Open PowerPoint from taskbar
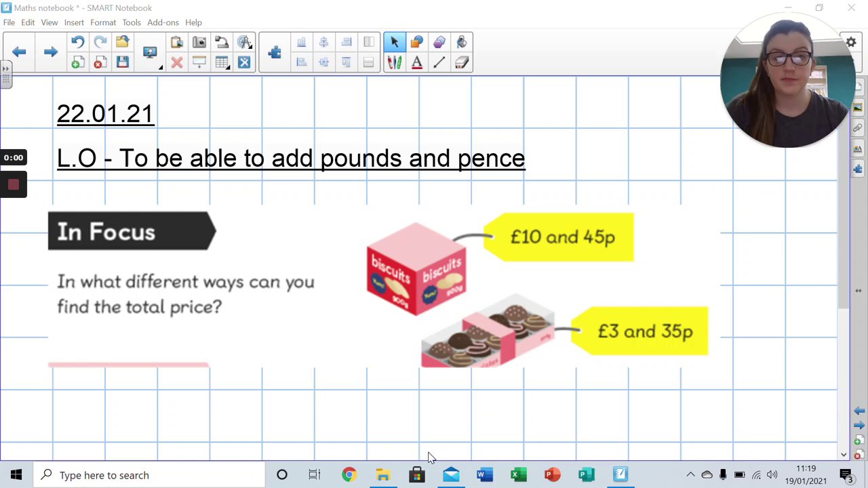The width and height of the screenshot is (868, 488). tap(552, 475)
